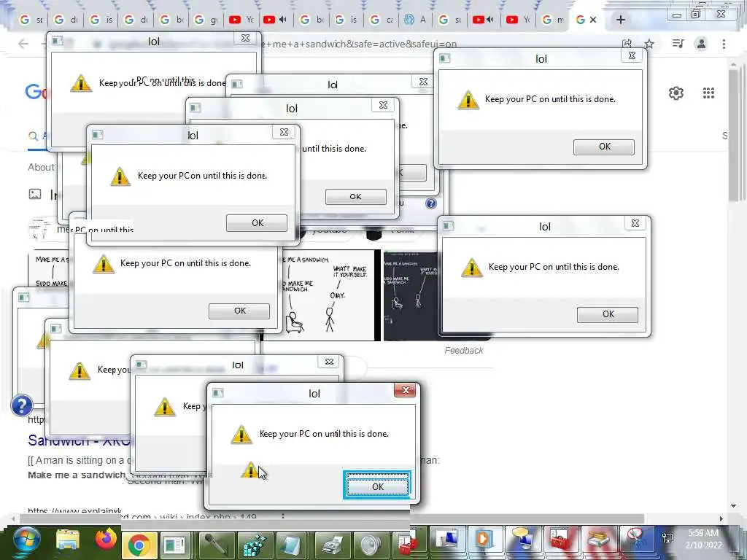The width and height of the screenshot is (747, 560).
Task: Bookmark this page with the star icon
Action: coord(649,44)
